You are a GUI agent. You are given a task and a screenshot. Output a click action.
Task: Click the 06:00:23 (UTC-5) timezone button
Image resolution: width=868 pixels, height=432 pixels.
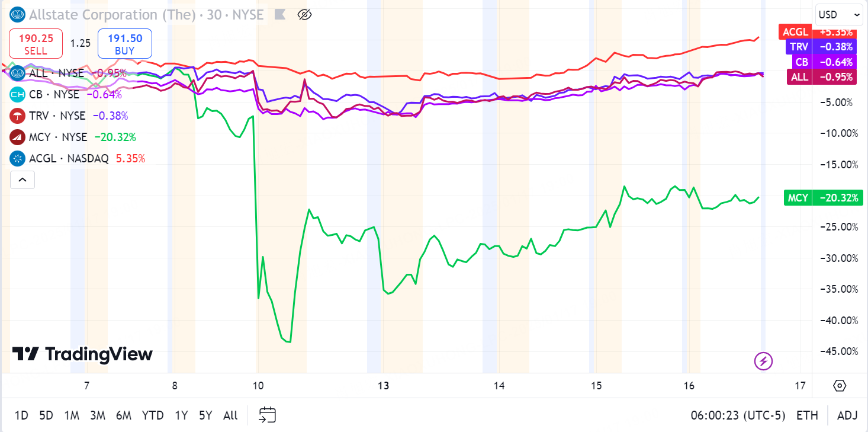738,415
